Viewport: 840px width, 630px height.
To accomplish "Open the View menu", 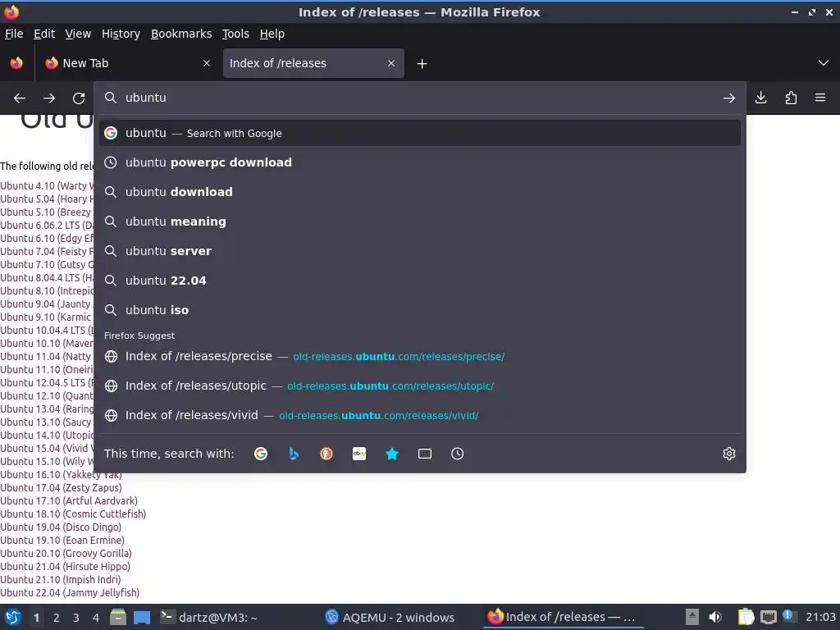I will click(x=78, y=34).
